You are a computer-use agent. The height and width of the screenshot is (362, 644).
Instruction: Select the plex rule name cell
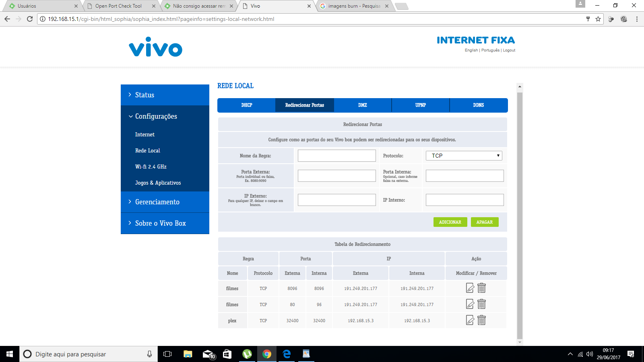(232, 321)
